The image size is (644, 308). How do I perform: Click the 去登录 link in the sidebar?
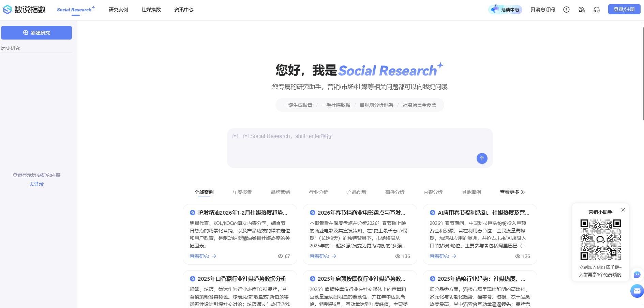click(x=36, y=184)
